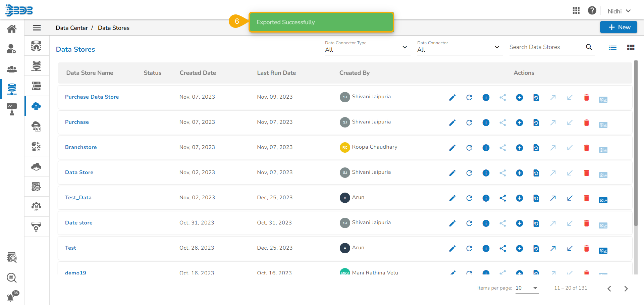Click the Search Data Stores field
This screenshot has width=644, height=305.
coord(546,47)
